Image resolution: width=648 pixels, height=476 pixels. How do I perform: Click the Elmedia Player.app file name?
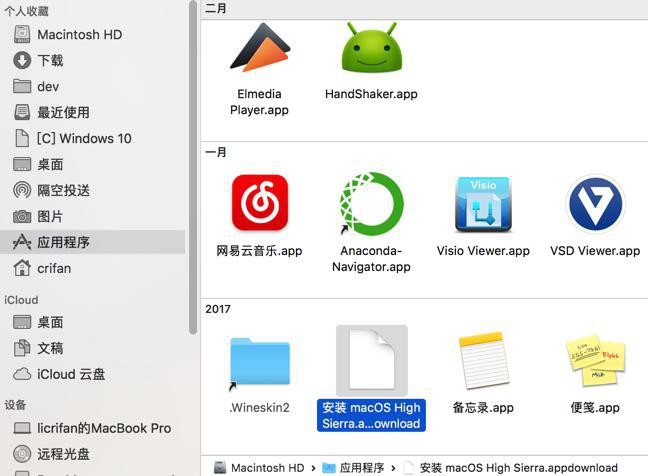click(260, 102)
